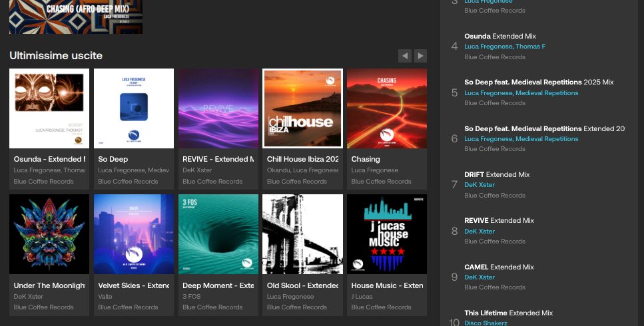Open DeK Xster artist on DRIFT track
This screenshot has width=644, height=326.
tap(480, 185)
